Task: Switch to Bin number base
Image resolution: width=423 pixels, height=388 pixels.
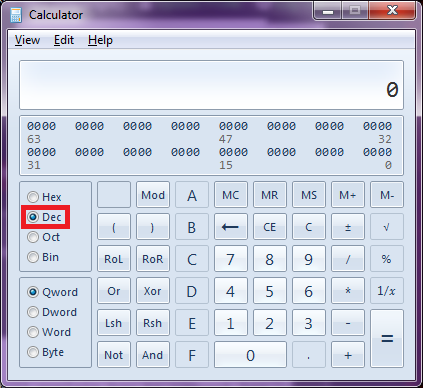Action: 43,257
